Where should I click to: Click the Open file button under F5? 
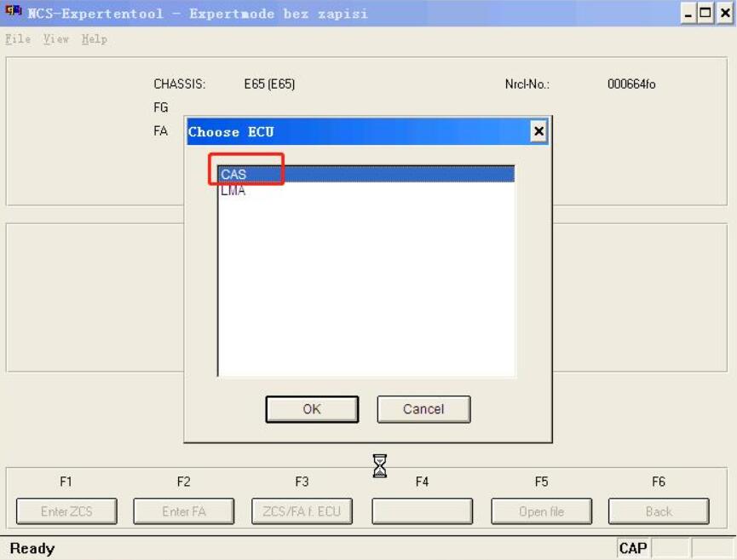coord(542,511)
